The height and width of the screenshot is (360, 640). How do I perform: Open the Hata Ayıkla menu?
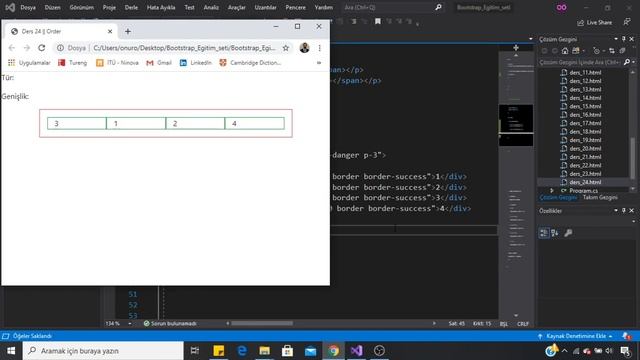click(x=161, y=7)
